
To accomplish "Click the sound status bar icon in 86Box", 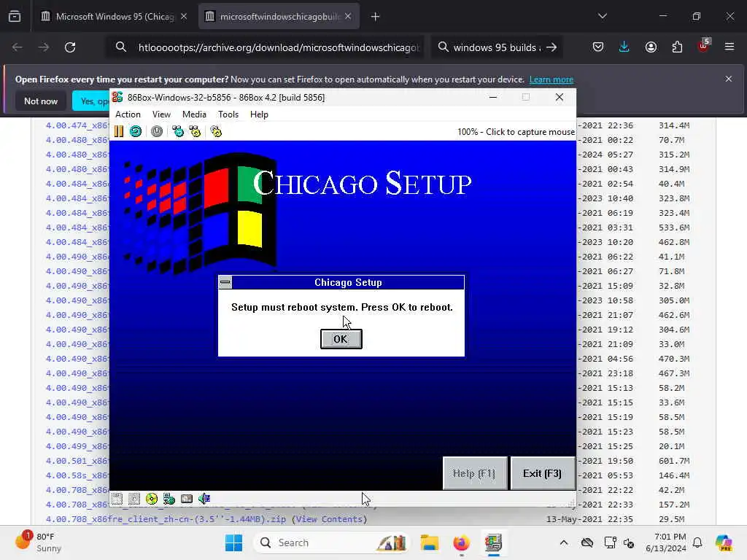I will (x=204, y=499).
